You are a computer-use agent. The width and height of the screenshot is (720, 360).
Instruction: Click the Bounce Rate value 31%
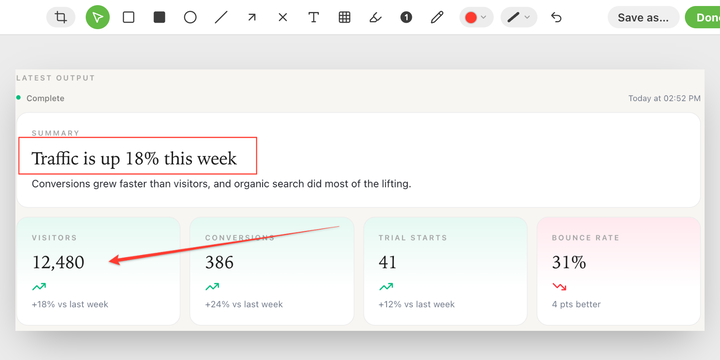(569, 262)
